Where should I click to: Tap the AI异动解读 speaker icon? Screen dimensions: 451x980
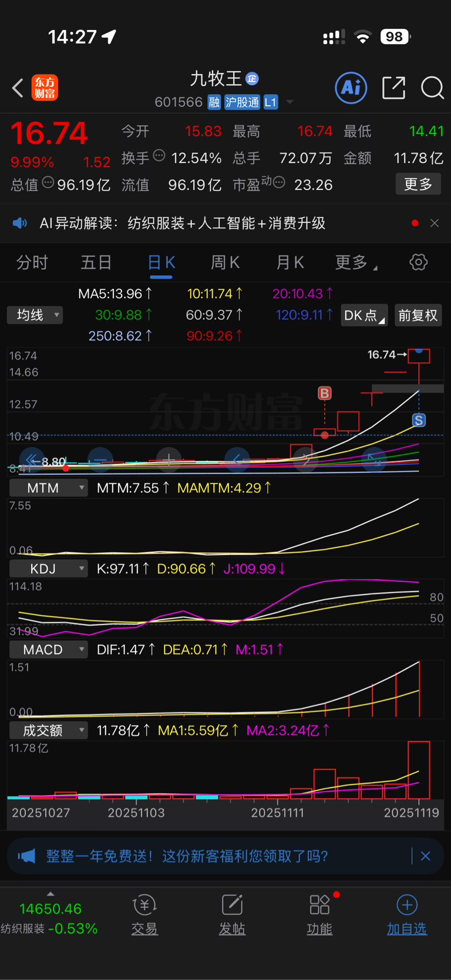click(20, 223)
